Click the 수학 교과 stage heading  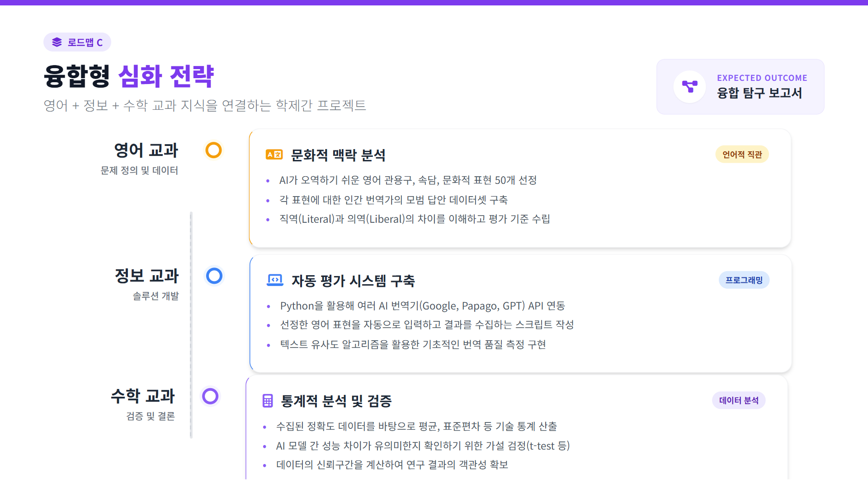click(x=143, y=396)
